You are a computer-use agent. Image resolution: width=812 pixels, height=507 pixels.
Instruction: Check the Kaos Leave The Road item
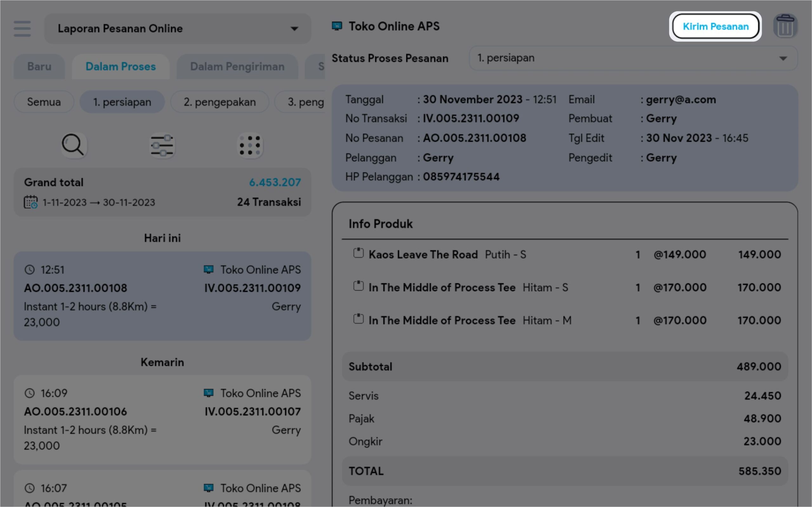click(358, 253)
